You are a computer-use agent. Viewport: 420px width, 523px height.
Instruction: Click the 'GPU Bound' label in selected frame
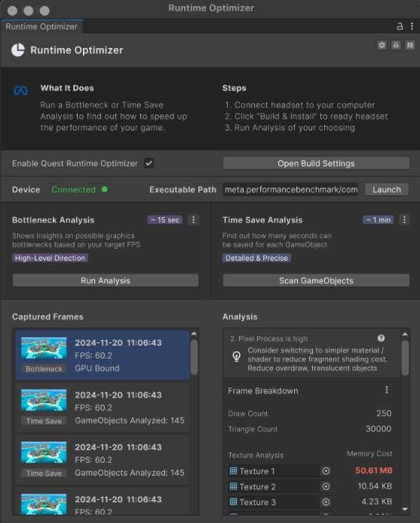[x=97, y=369]
